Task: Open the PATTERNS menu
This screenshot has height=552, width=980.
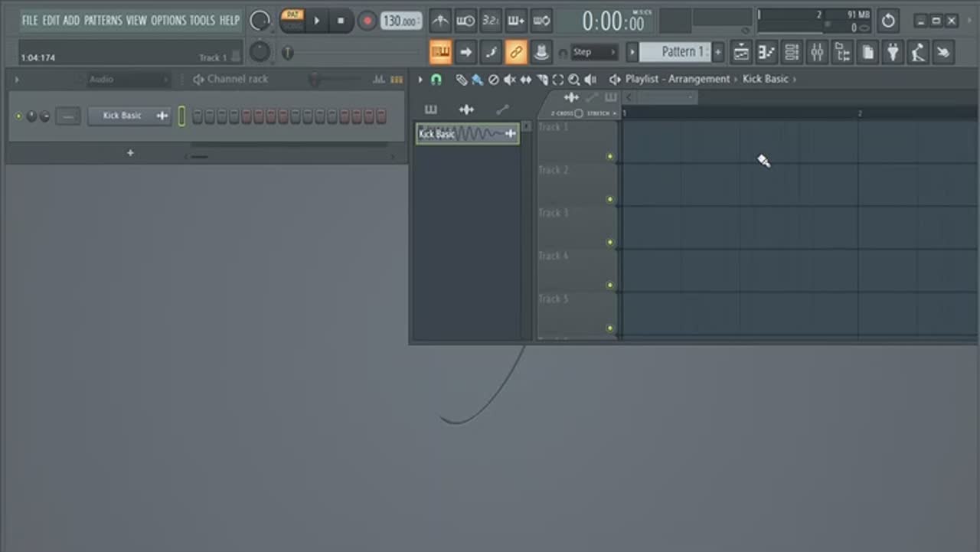Action: coord(103,21)
